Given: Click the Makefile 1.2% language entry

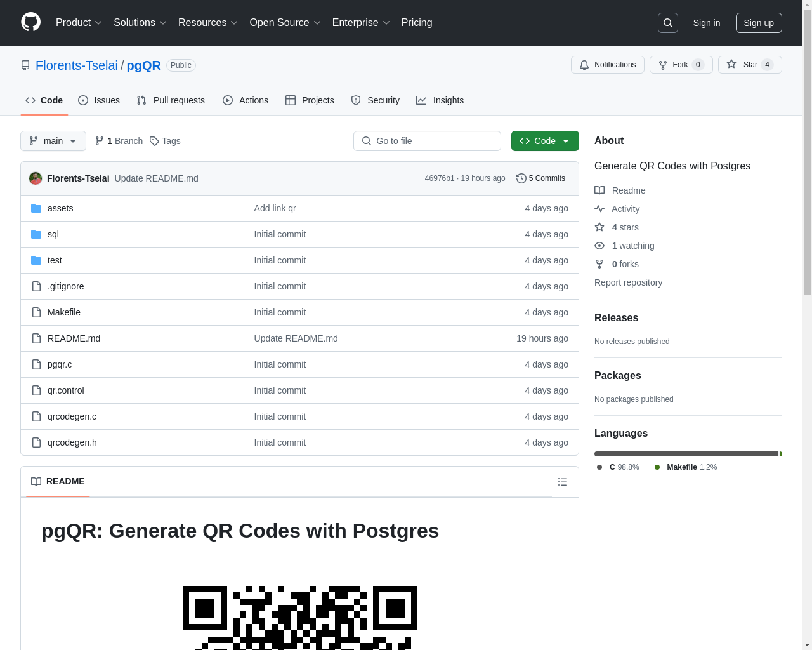Looking at the screenshot, I should [x=685, y=467].
